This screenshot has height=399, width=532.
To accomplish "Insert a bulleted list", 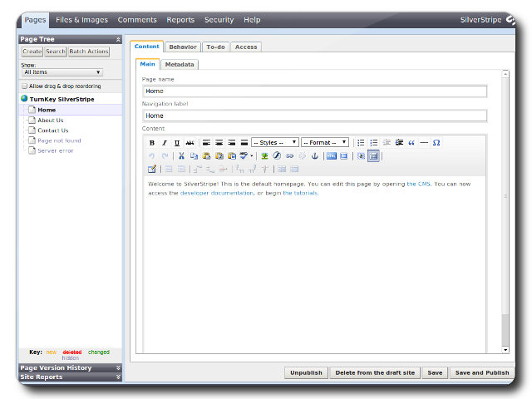I will [361, 143].
